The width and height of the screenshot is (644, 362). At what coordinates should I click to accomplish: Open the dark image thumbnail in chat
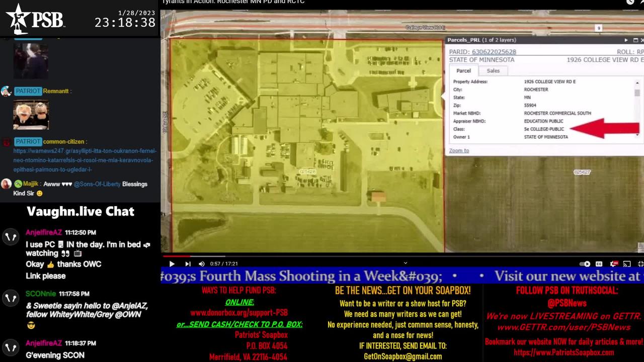pos(31,61)
